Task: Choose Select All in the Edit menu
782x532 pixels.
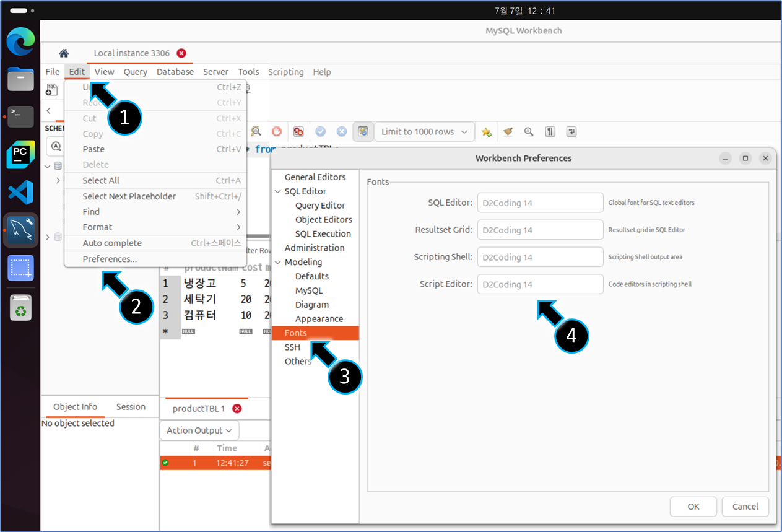Action: [x=155, y=180]
